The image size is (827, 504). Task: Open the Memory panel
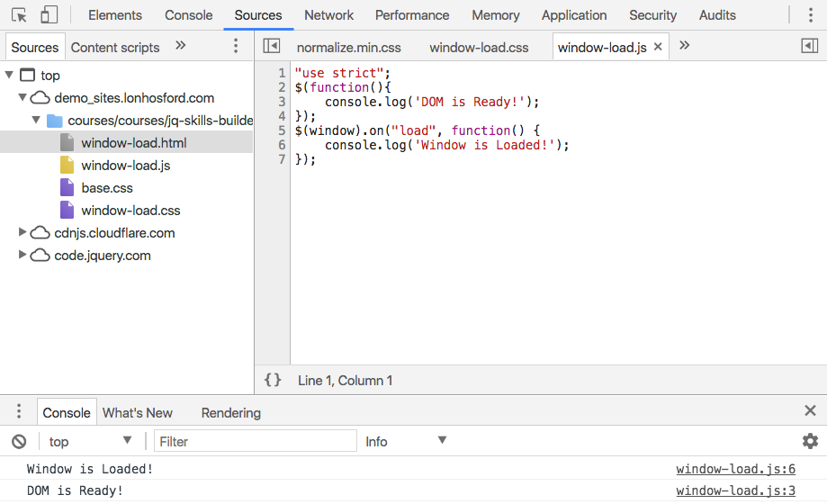click(495, 15)
